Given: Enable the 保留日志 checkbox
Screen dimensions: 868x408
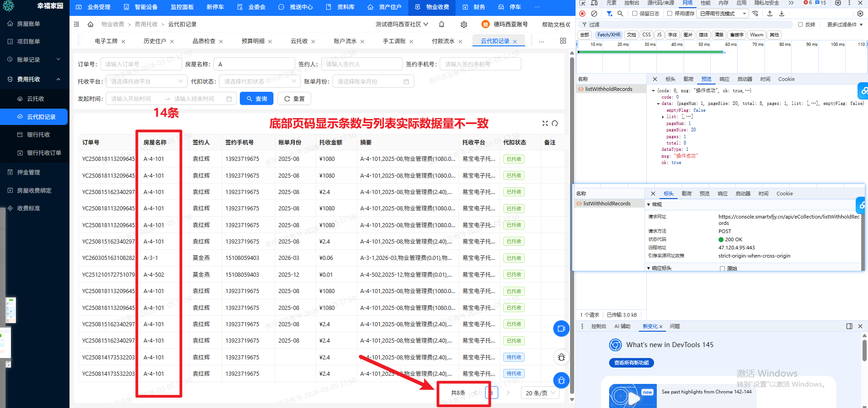Looking at the screenshot, I should [x=635, y=14].
